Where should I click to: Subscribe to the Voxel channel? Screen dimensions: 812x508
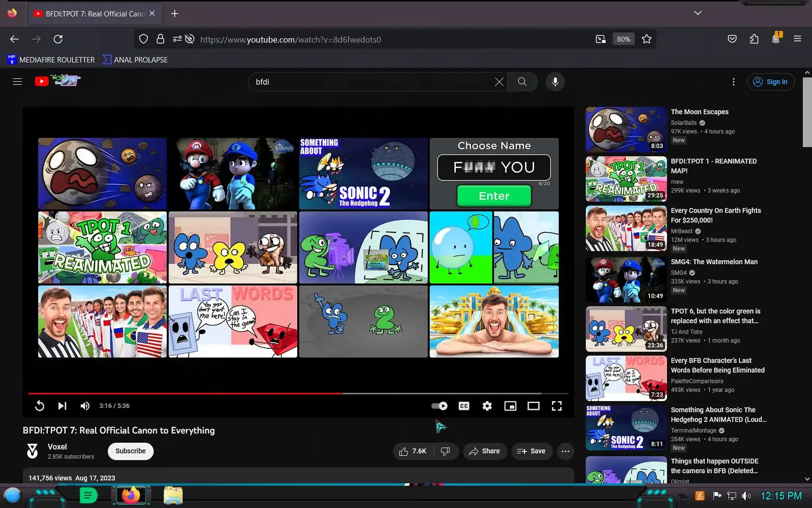point(130,451)
